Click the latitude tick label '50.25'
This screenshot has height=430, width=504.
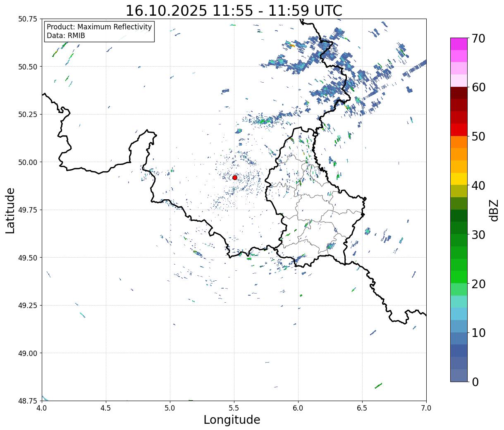[28, 115]
